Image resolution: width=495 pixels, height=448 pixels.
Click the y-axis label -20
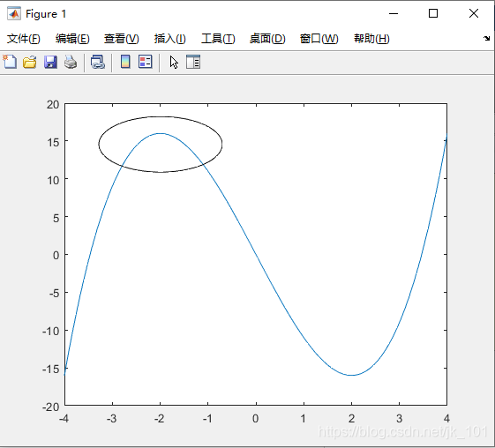(51, 407)
